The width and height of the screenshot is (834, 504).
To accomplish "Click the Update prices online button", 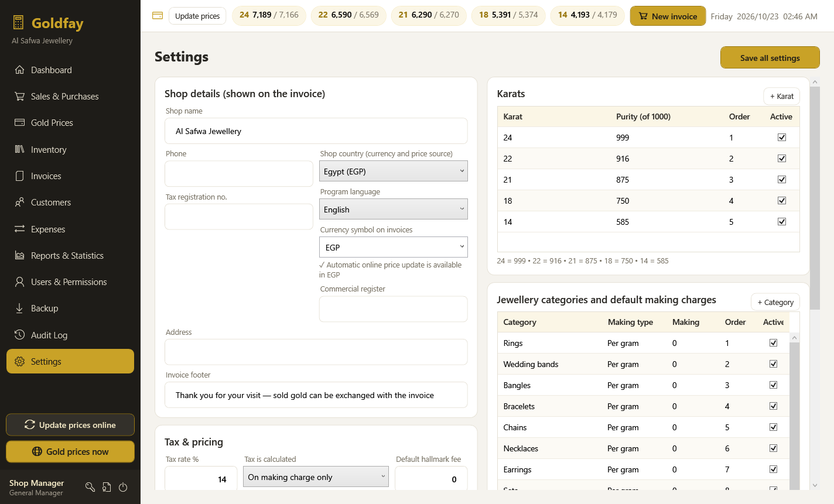I will click(x=70, y=425).
